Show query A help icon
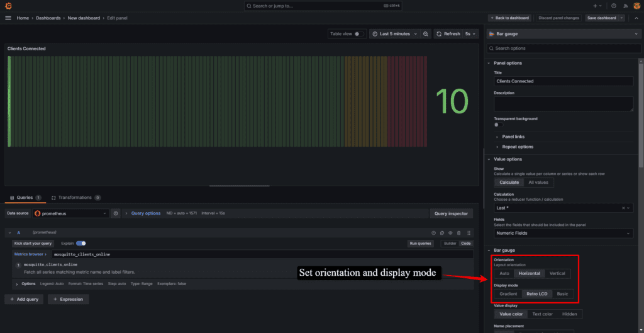The width and height of the screenshot is (644, 333). (x=433, y=233)
